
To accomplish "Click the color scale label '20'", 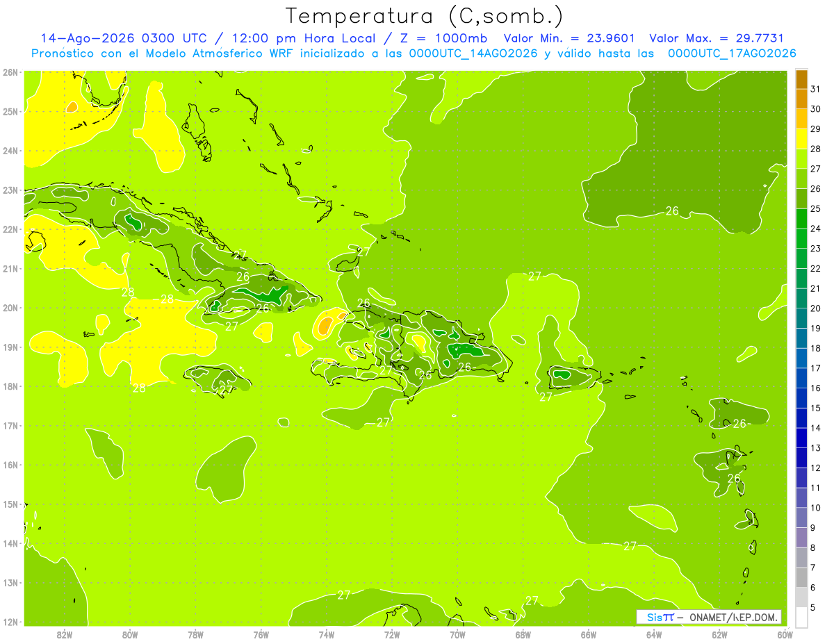I will 815,308.
